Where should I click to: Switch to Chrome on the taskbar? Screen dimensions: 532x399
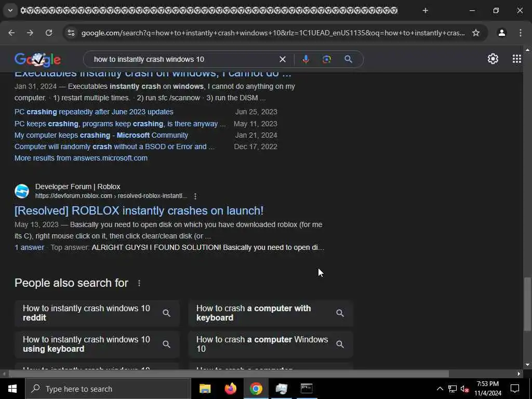(256, 389)
